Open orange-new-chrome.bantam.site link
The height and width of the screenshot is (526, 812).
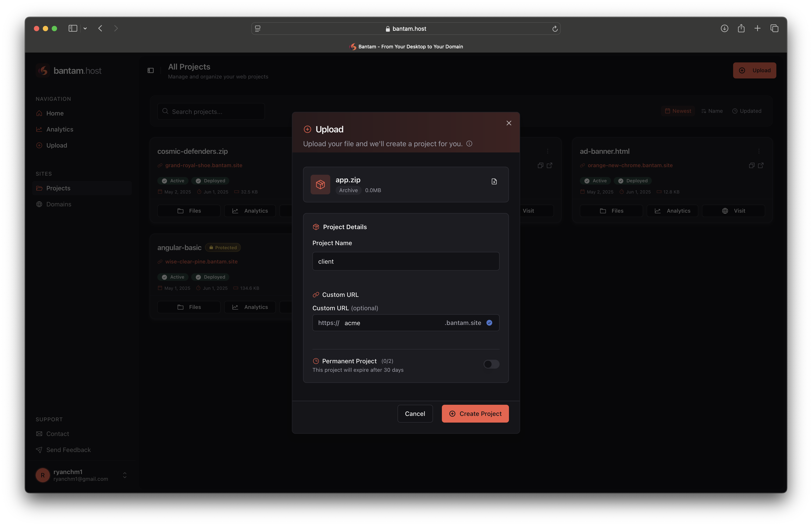click(630, 165)
